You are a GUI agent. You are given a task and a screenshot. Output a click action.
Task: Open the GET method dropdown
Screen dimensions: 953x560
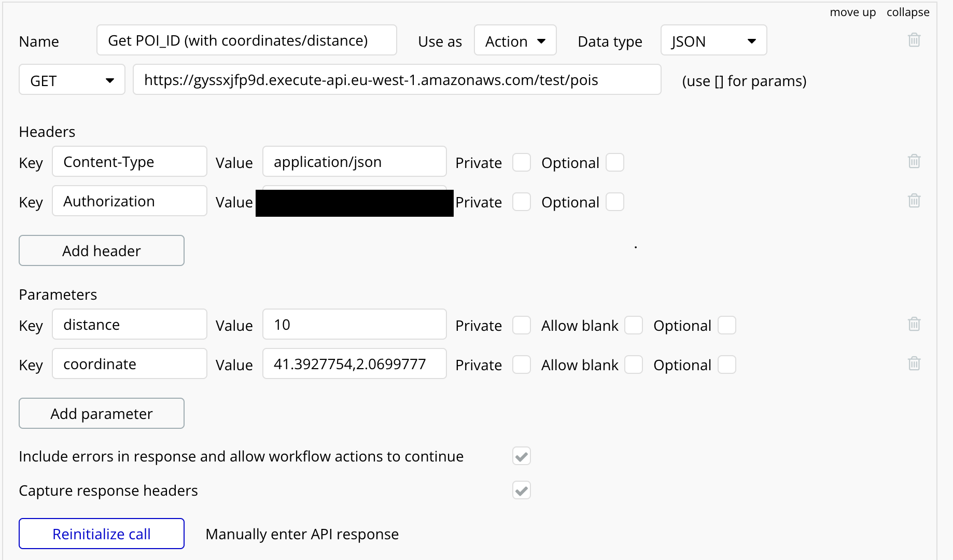point(72,80)
